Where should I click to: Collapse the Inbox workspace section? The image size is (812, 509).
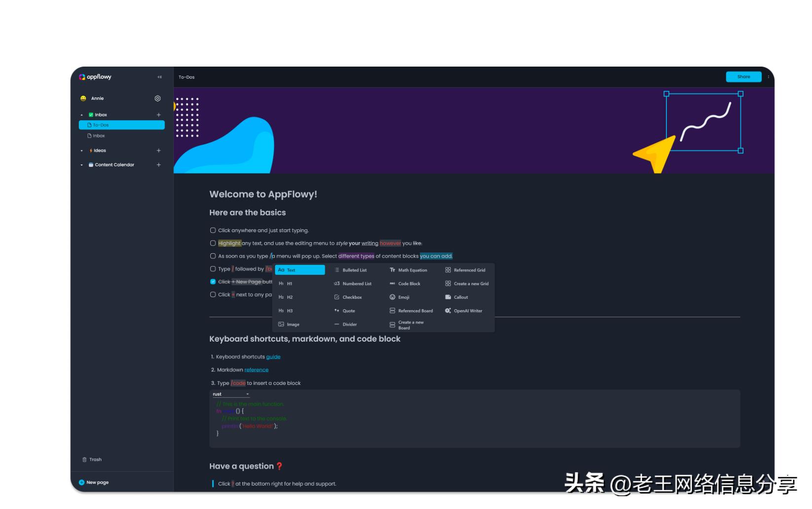coord(81,114)
